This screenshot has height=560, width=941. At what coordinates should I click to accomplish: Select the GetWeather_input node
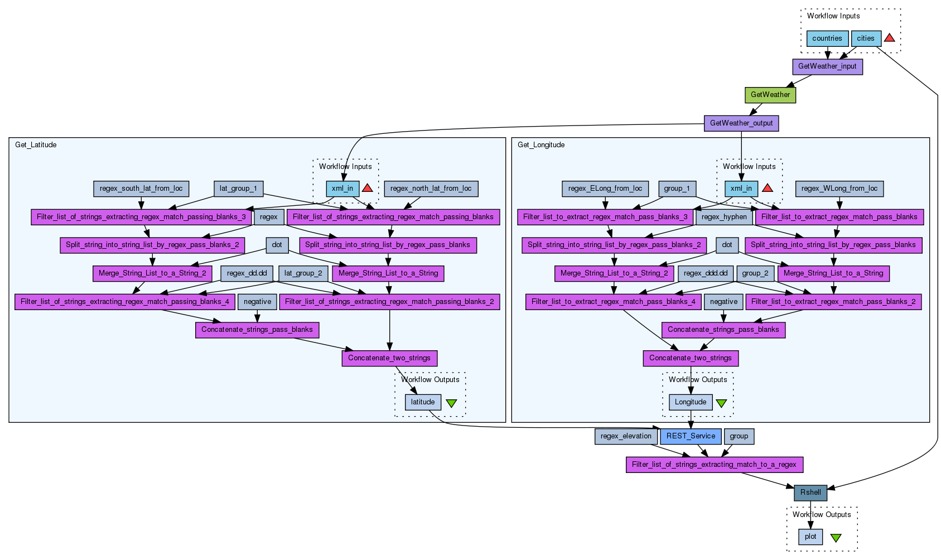point(827,66)
